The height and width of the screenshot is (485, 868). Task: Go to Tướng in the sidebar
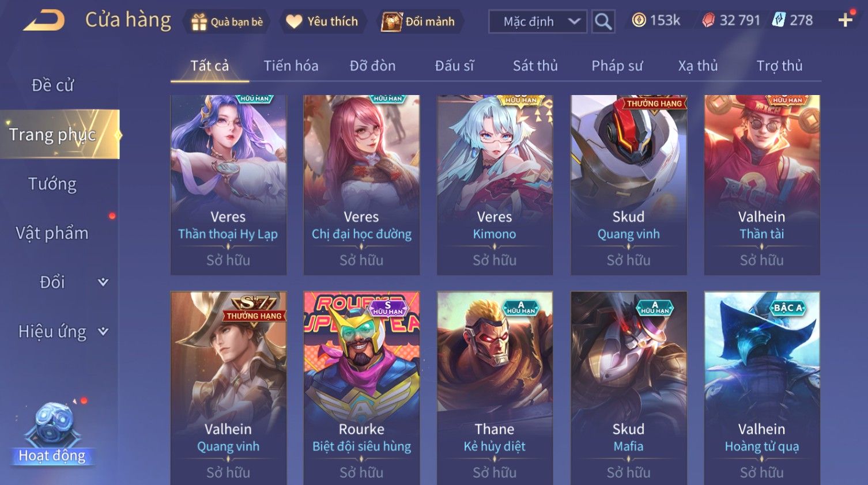52,184
